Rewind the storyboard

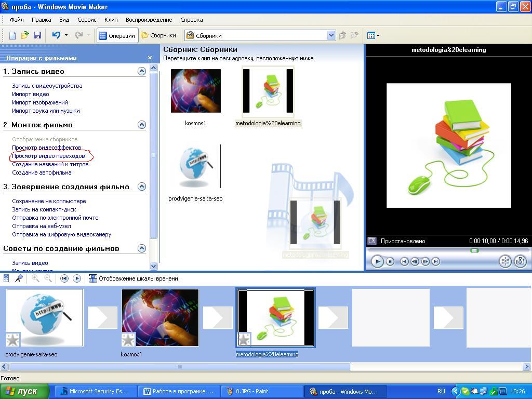pyautogui.click(x=64, y=278)
